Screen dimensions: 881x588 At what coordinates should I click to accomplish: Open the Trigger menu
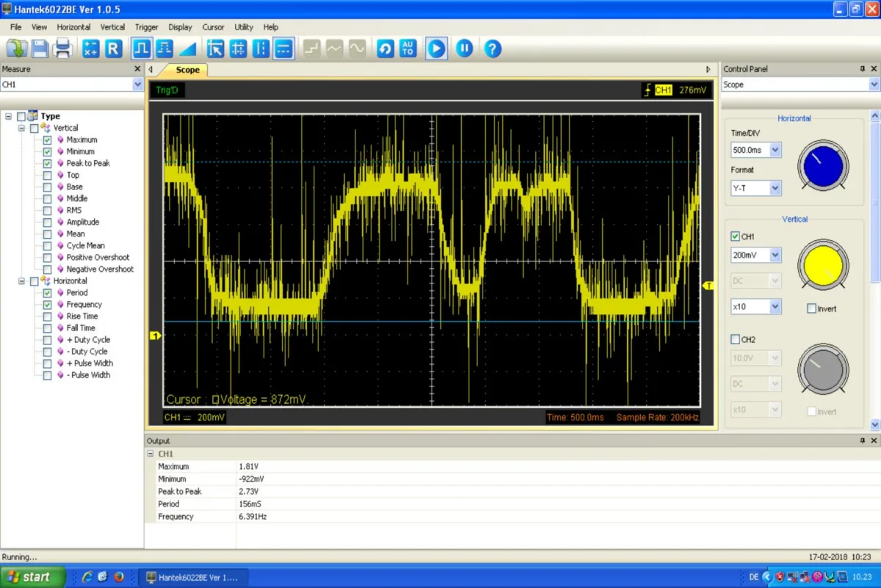(146, 27)
